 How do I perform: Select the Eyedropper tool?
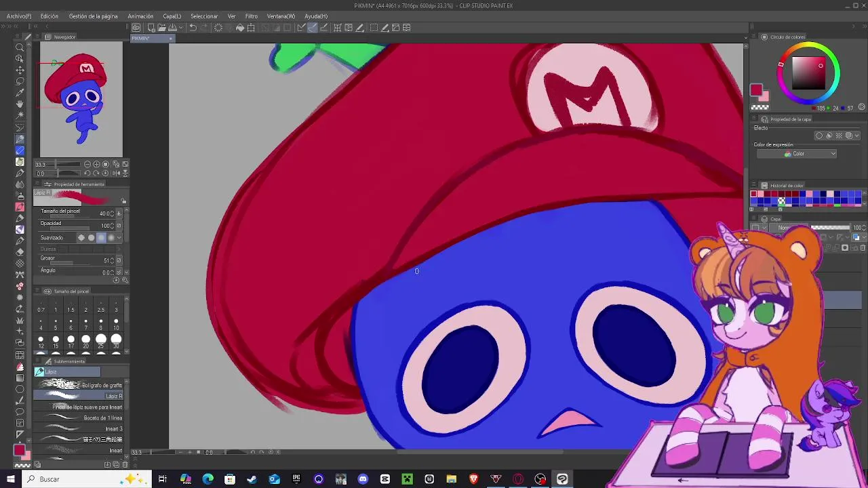click(20, 93)
